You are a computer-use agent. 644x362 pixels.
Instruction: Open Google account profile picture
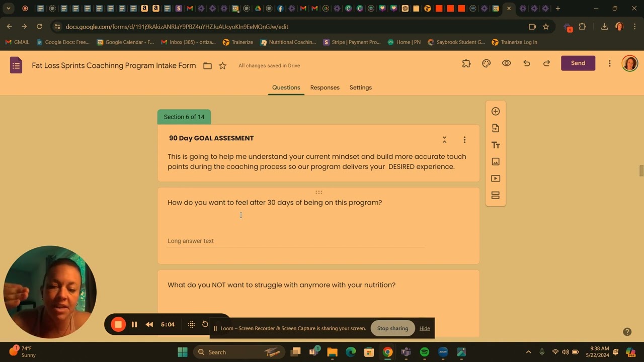tap(629, 63)
